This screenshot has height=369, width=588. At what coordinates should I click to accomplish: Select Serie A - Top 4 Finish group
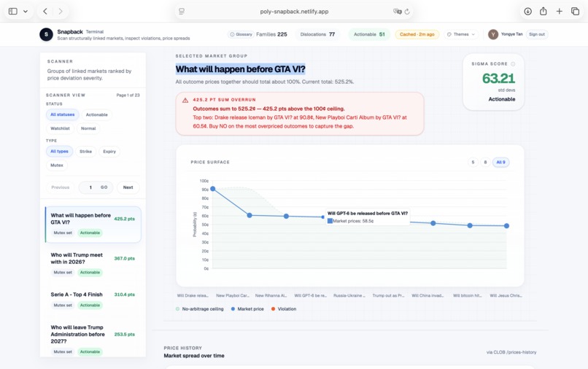93,300
